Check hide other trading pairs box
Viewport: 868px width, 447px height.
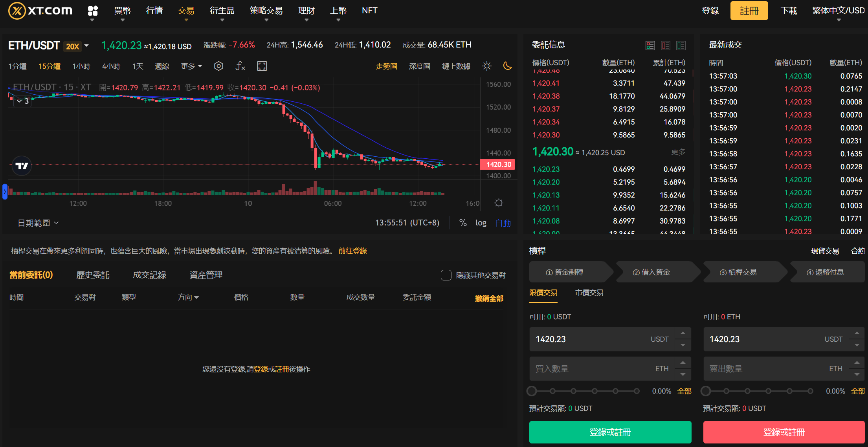coord(446,275)
